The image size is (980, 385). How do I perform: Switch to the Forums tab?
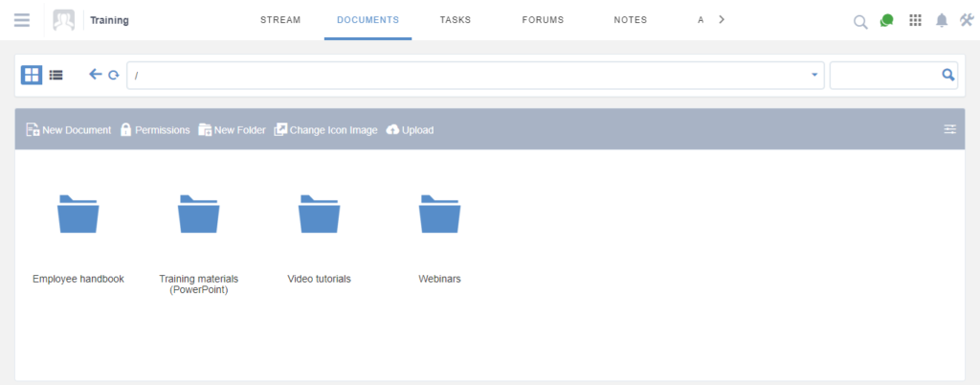544,20
